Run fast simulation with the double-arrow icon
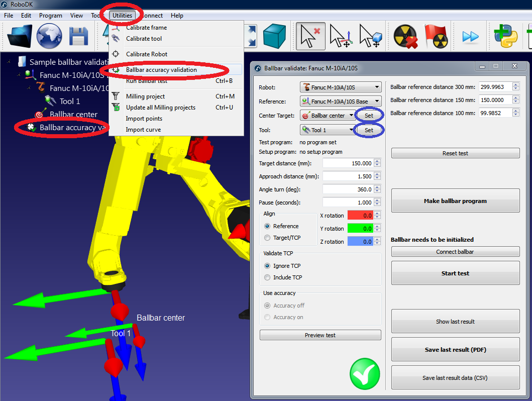Screen dimensions: 532x401 (470, 36)
